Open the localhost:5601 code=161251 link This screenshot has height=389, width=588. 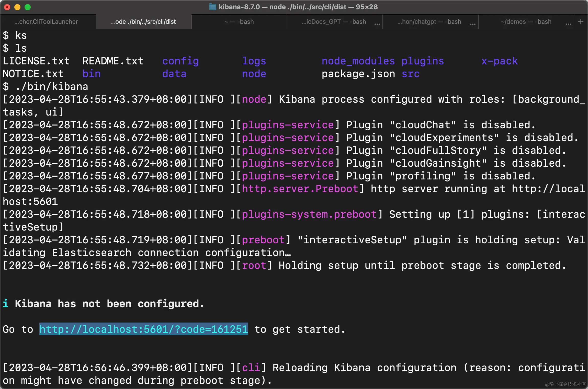click(143, 329)
